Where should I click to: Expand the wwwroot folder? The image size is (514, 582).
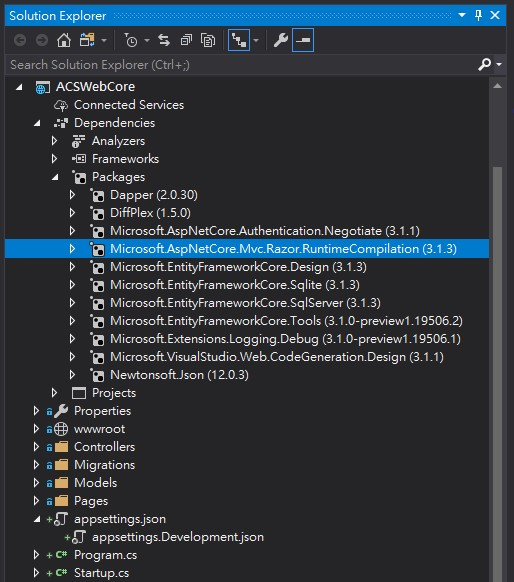coord(36,429)
